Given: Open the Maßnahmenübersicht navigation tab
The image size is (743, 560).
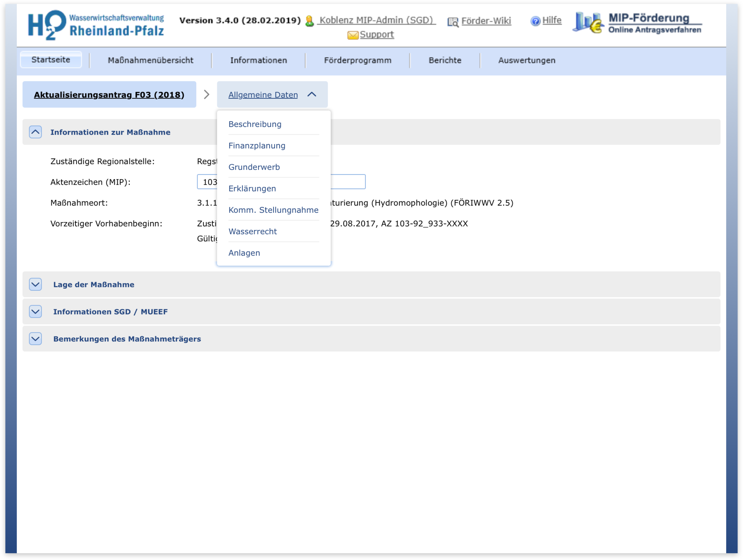Looking at the screenshot, I should point(150,60).
